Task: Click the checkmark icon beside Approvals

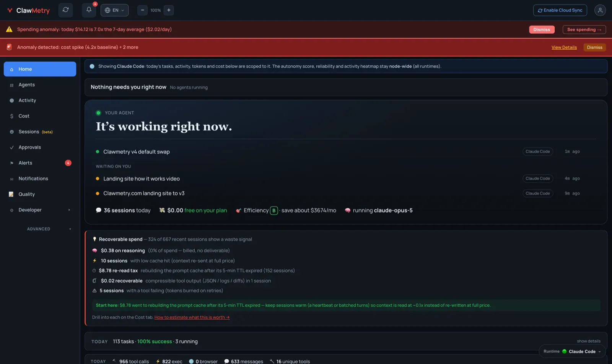Action: [11, 148]
